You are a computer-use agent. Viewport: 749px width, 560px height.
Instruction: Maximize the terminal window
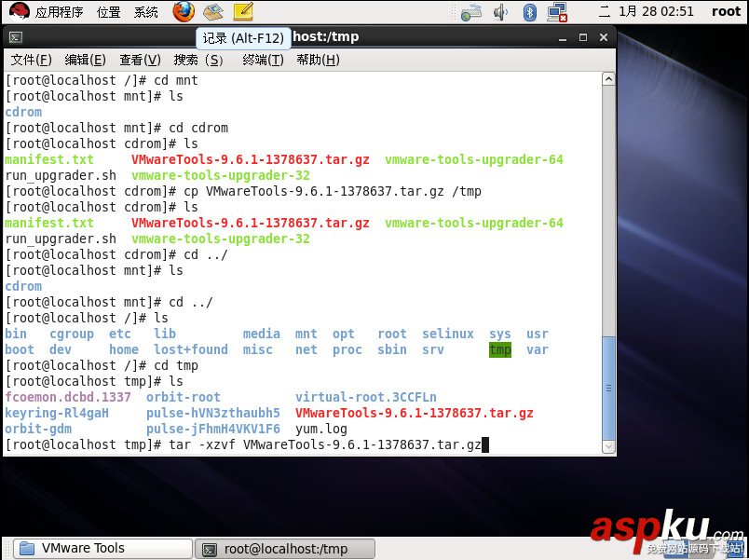point(583,37)
